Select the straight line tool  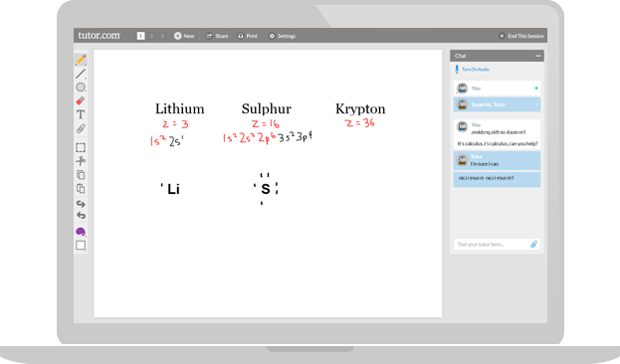tap(81, 74)
